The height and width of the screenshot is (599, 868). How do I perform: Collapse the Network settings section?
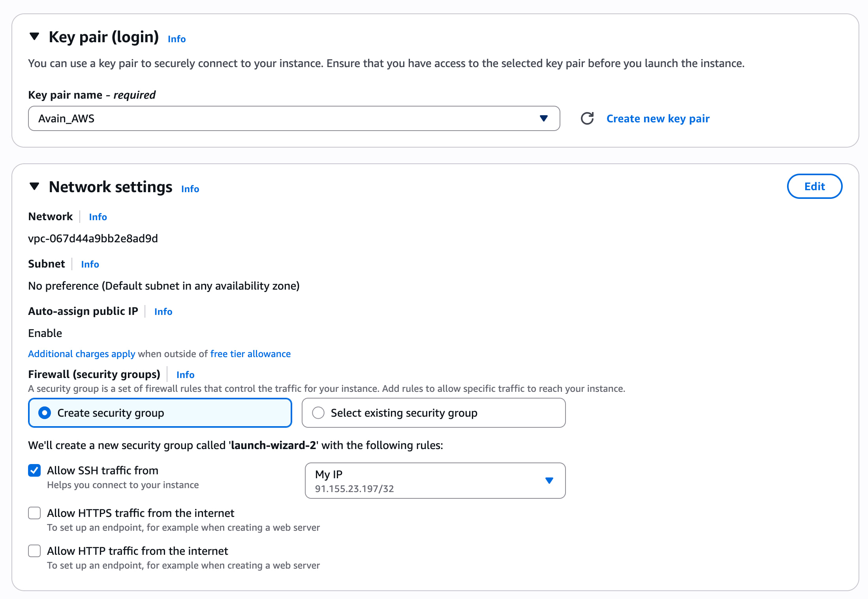(35, 186)
